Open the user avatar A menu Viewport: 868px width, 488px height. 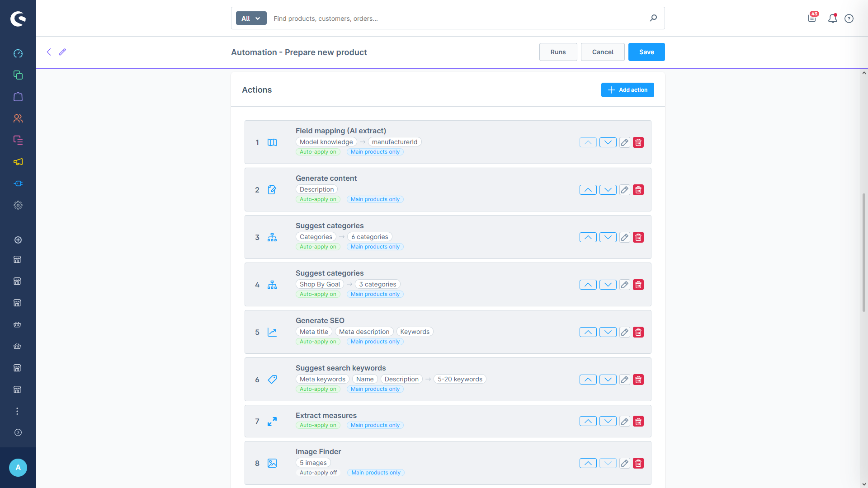click(x=18, y=468)
